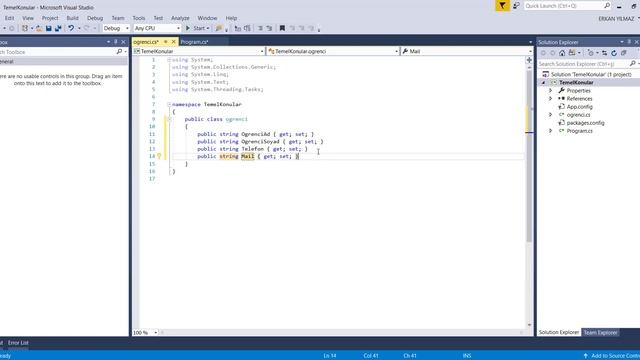640x360 pixels.
Task: Click the editor split view handle
Action: coord(529,60)
